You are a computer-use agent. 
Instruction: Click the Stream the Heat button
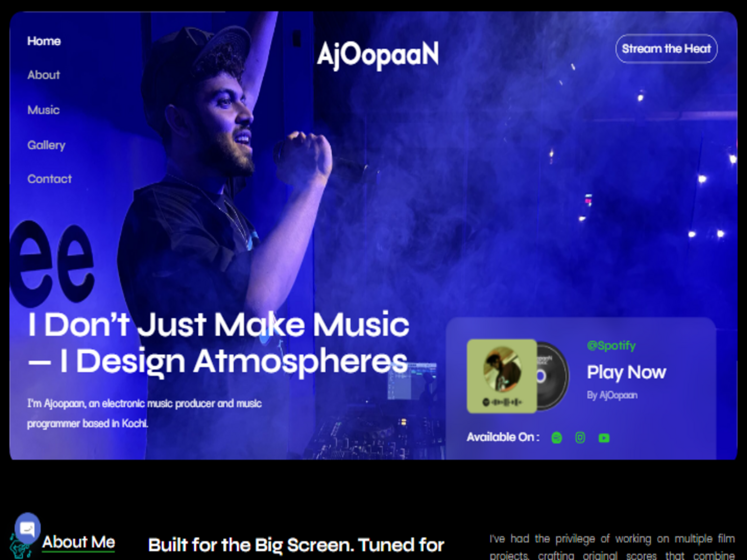[x=666, y=49]
